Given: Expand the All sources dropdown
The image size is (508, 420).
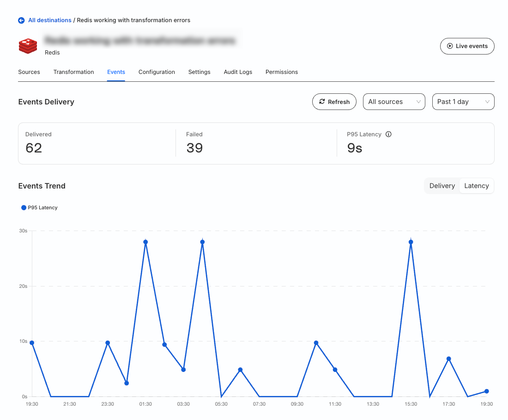Looking at the screenshot, I should [394, 102].
